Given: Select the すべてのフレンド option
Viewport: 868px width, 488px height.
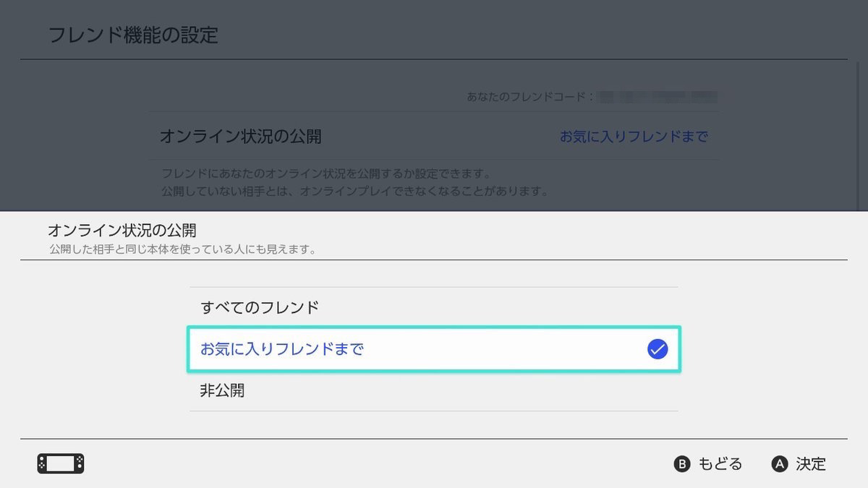Looking at the screenshot, I should [260, 307].
